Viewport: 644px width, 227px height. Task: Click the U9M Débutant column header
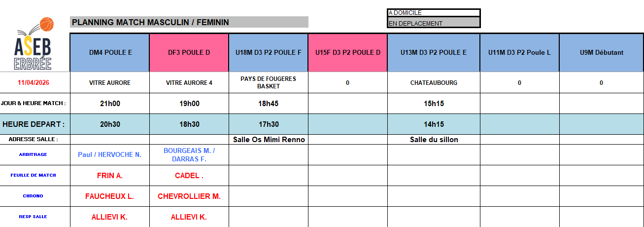pyautogui.click(x=601, y=52)
